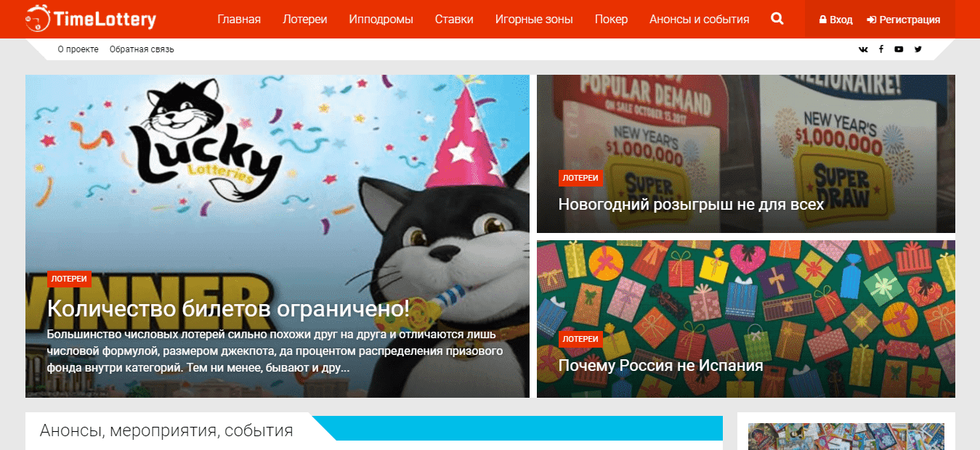
Task: Open the YouTube channel icon
Action: 899,49
